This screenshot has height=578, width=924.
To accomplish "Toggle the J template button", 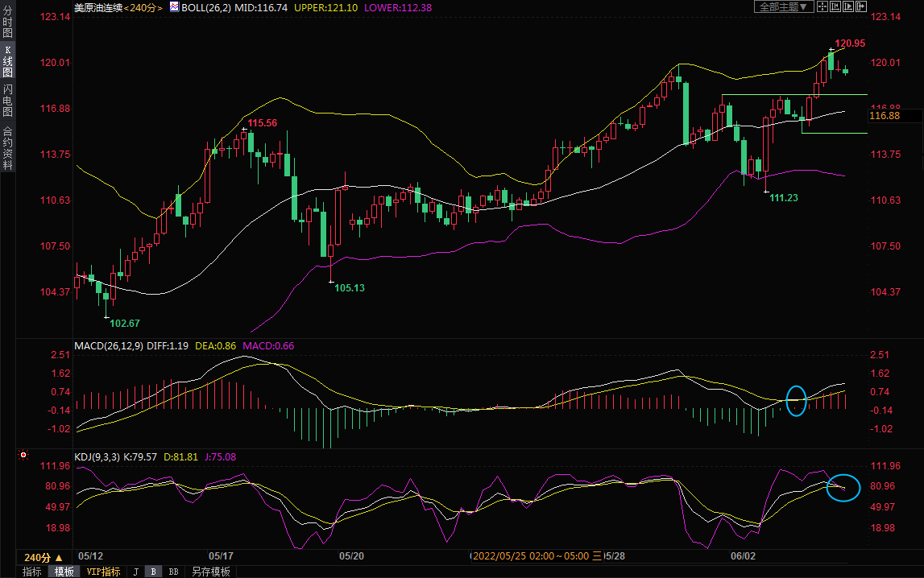I will pyautogui.click(x=135, y=572).
